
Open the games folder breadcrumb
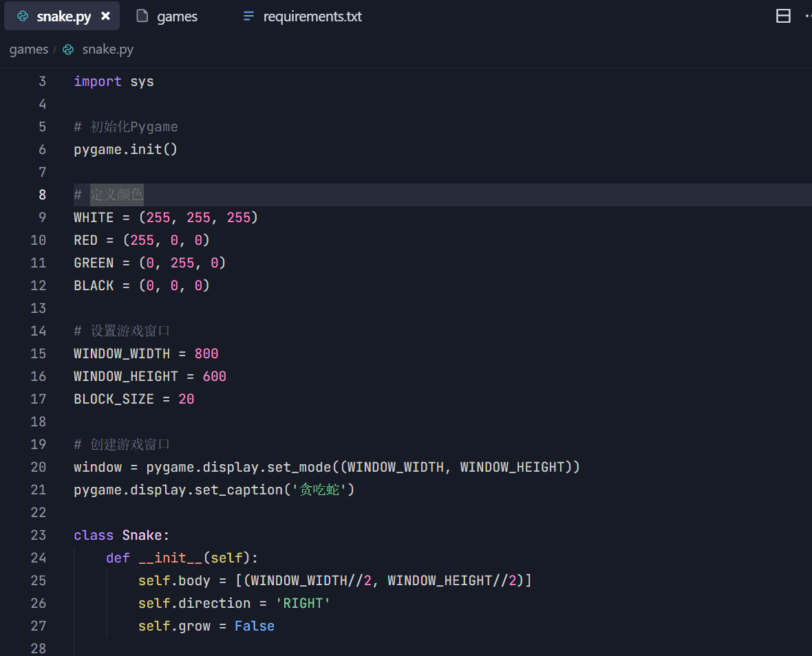[28, 50]
